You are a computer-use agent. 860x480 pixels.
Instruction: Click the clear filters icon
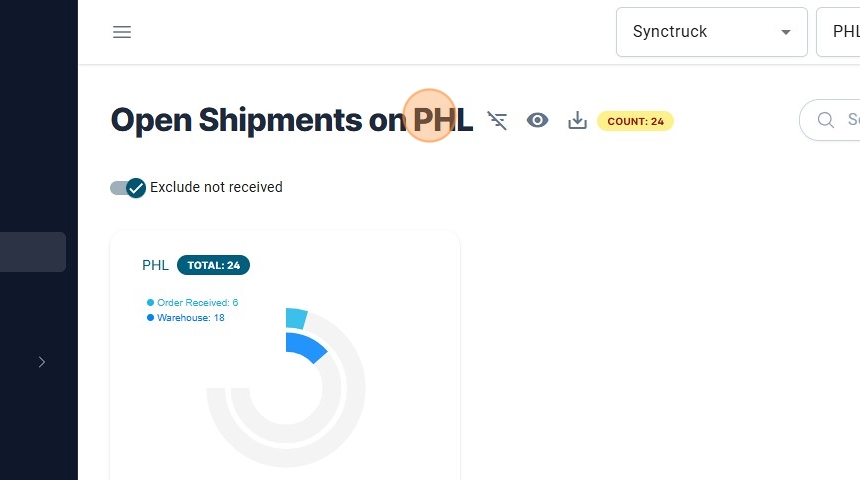pos(497,121)
